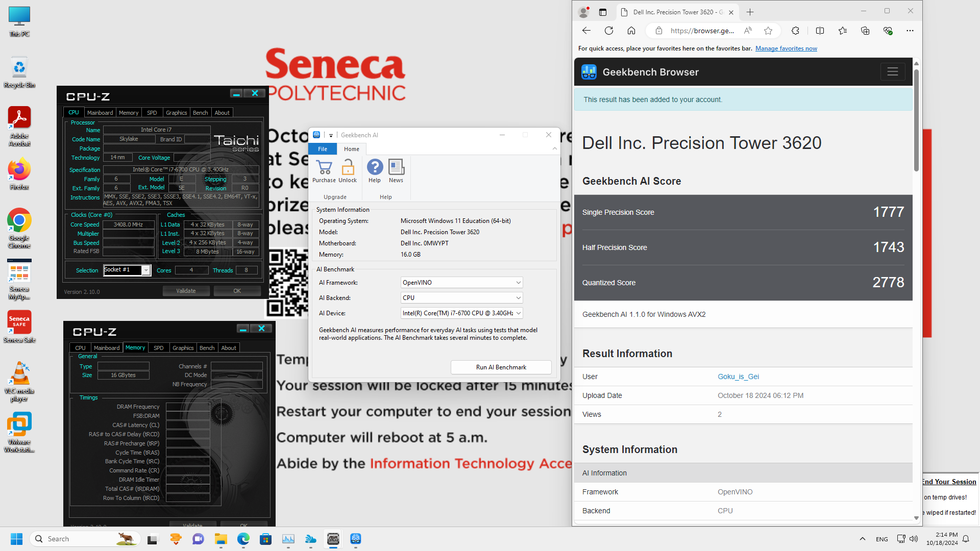The image size is (980, 551).
Task: Click the Windows Start button
Action: click(16, 539)
